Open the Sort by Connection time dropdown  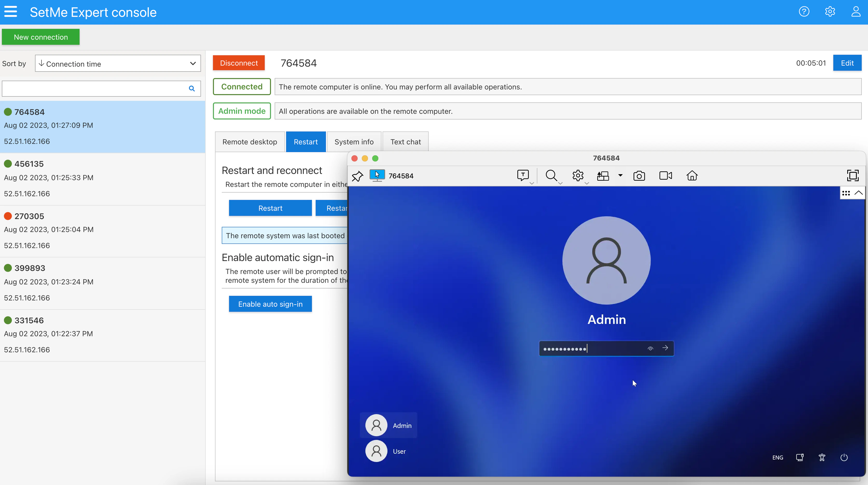(117, 63)
